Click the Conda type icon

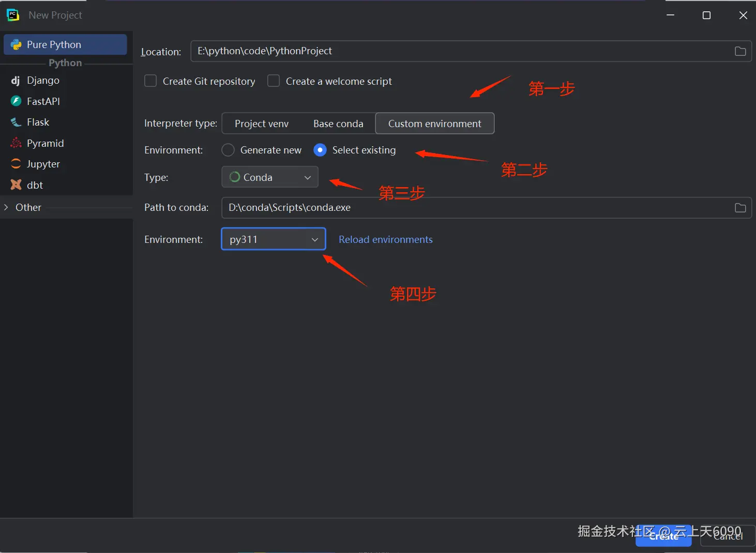pyautogui.click(x=235, y=177)
